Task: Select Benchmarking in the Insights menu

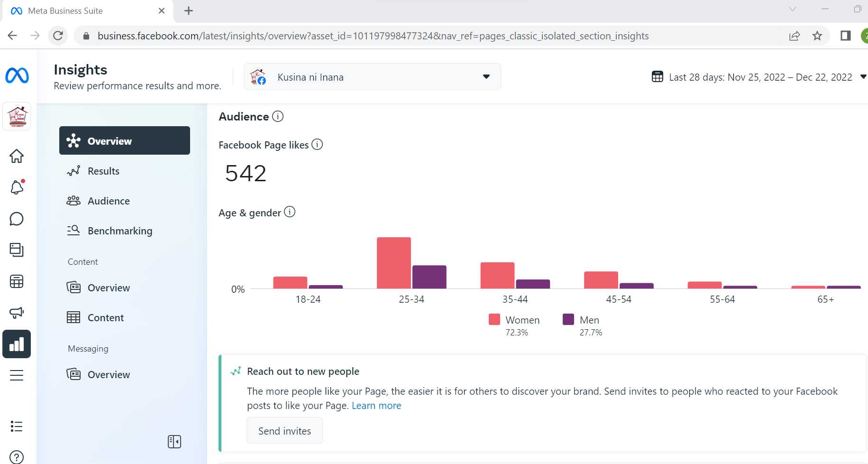Action: click(119, 231)
